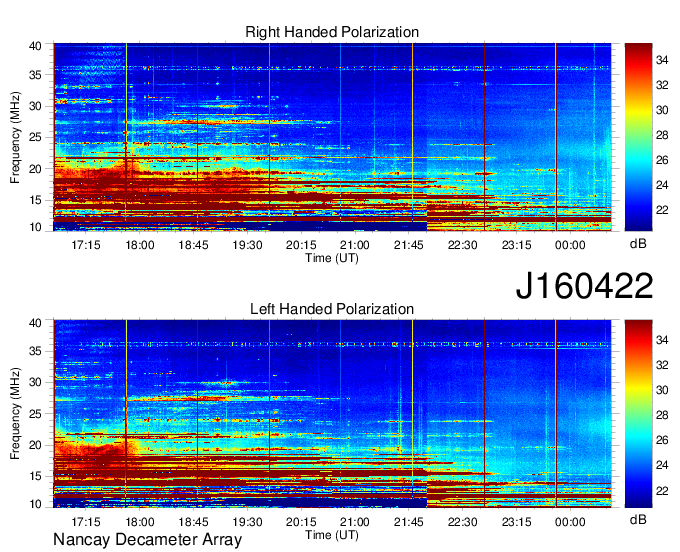Click 19:30 tick under Right Handed plot
680x552 pixels.
247,245
